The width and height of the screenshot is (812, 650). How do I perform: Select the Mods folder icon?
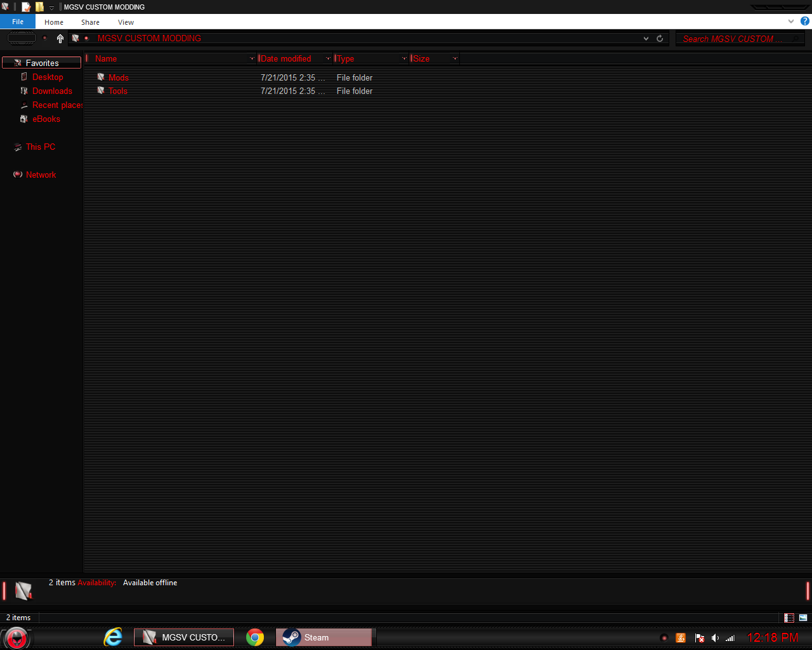(x=101, y=77)
